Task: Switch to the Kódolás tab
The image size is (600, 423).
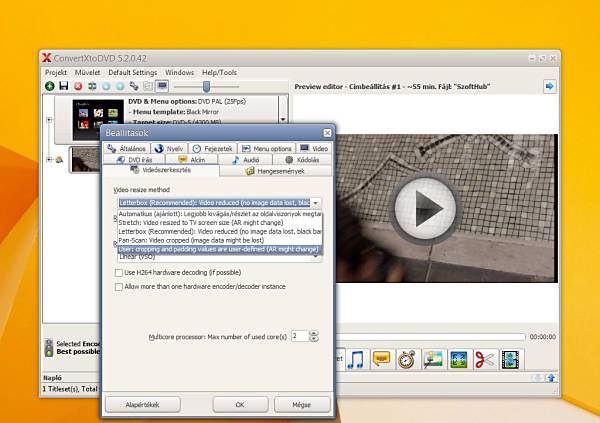Action: (302, 160)
